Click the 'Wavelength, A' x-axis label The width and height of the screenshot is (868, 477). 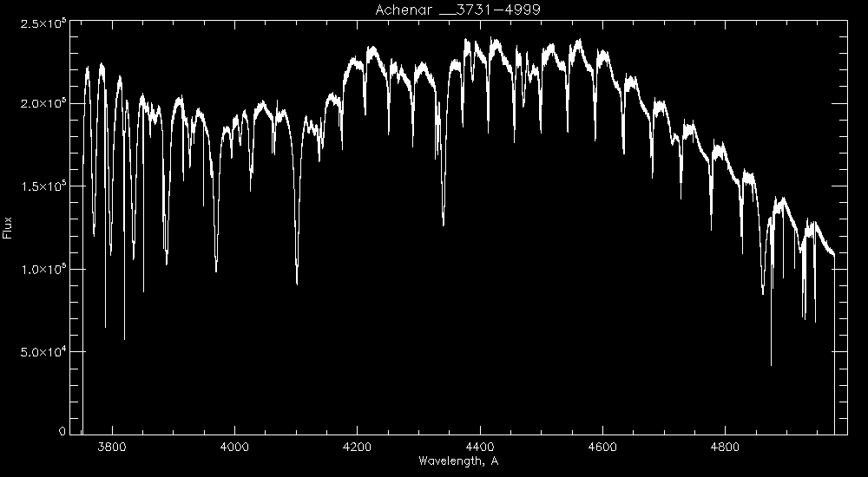[458, 461]
